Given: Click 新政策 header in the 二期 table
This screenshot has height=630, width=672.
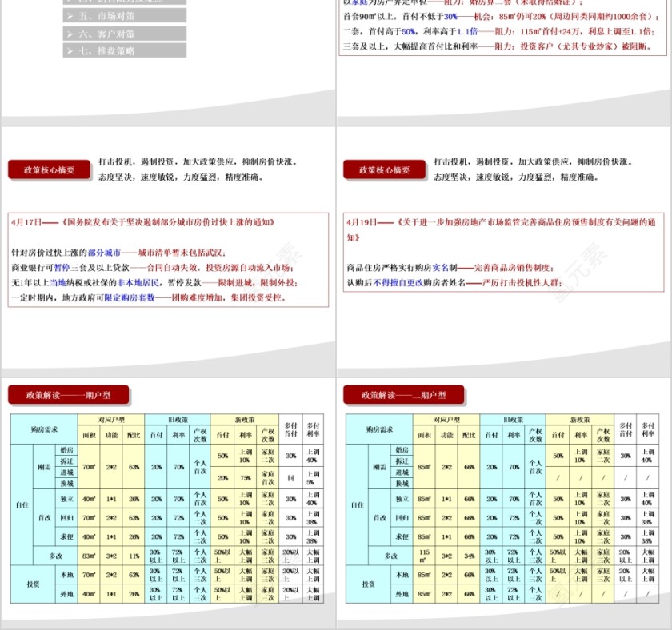Looking at the screenshot, I should (581, 419).
